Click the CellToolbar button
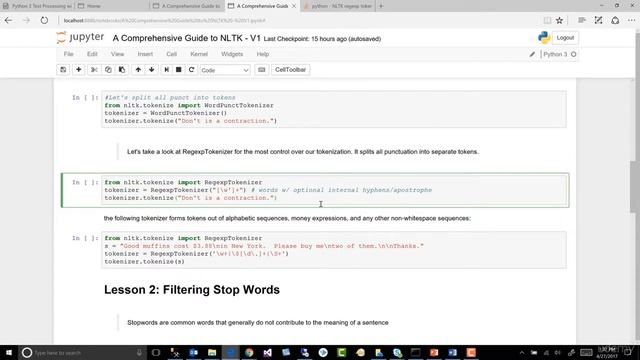The image size is (640, 360). pos(290,70)
